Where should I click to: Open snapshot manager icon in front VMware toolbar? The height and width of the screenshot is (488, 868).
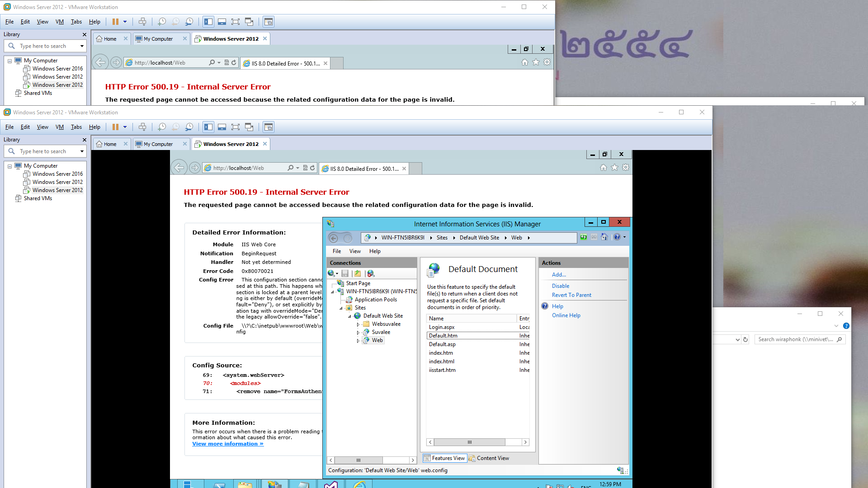189,127
